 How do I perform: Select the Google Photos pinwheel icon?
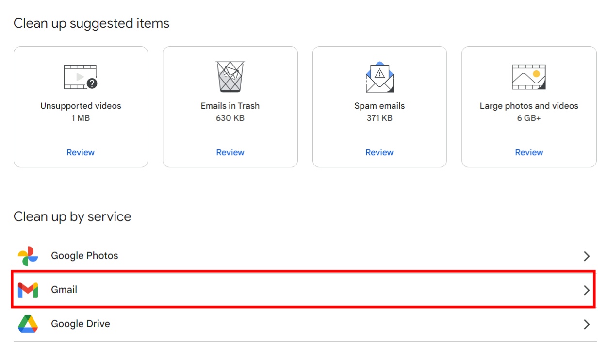28,256
